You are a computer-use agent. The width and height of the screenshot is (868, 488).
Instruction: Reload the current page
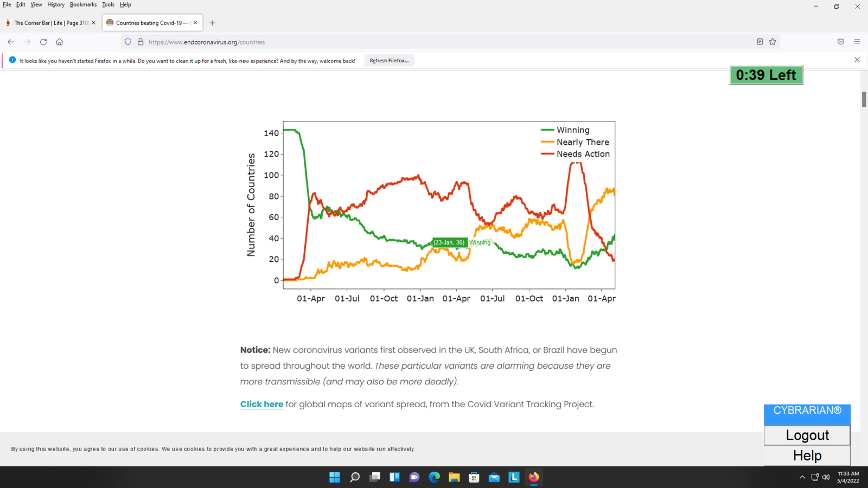(43, 42)
